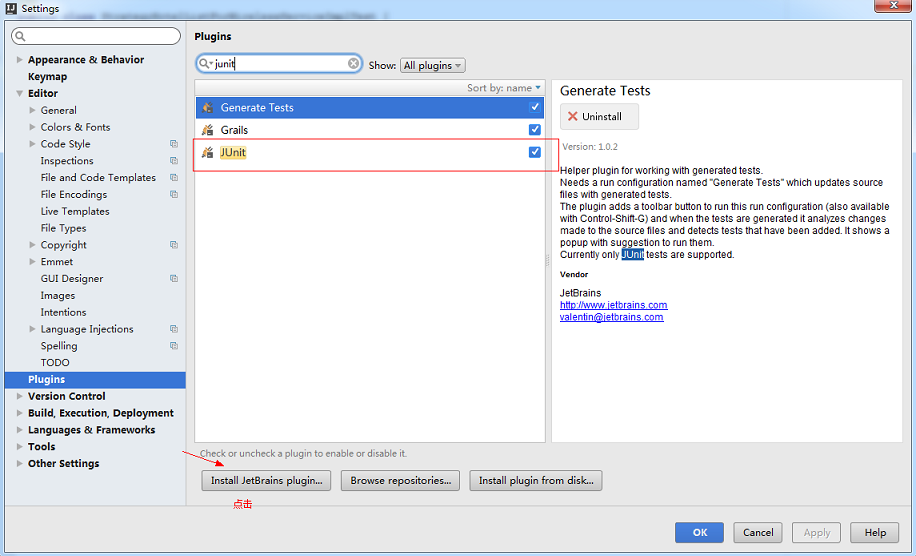Click the Generate Tests plugin icon

click(x=207, y=107)
